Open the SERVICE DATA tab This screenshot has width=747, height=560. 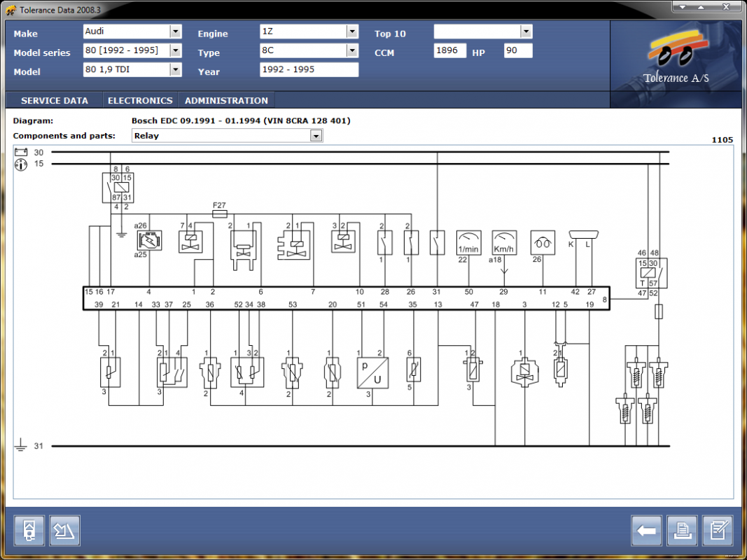[x=55, y=101]
